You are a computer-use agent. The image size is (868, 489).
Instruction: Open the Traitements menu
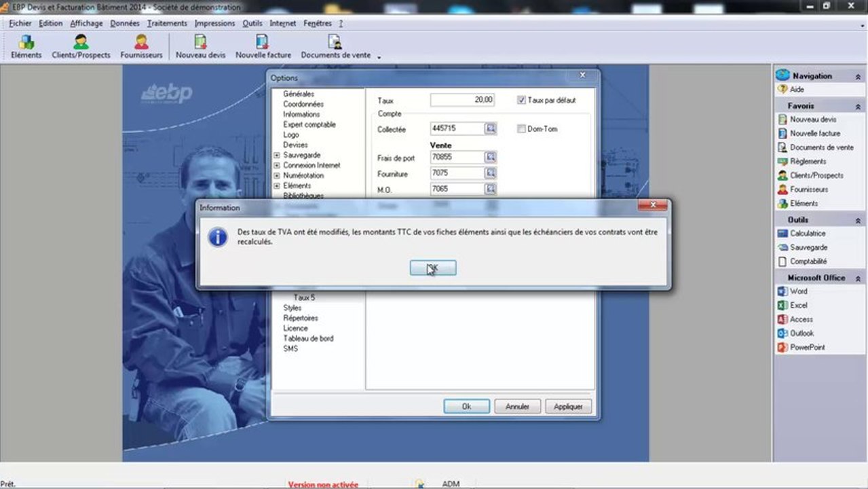click(x=167, y=23)
